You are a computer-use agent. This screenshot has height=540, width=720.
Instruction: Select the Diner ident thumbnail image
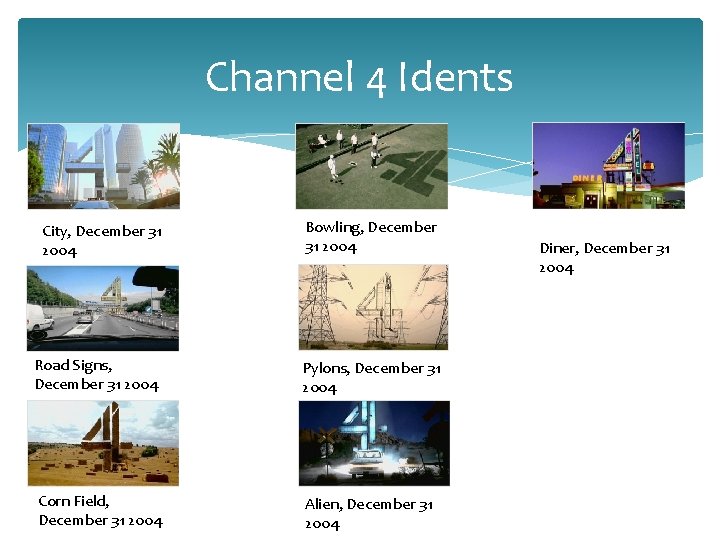click(x=608, y=165)
